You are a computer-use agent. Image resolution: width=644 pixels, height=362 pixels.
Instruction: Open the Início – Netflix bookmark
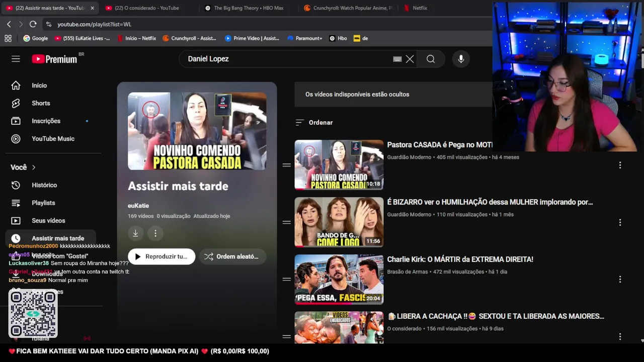click(x=137, y=38)
